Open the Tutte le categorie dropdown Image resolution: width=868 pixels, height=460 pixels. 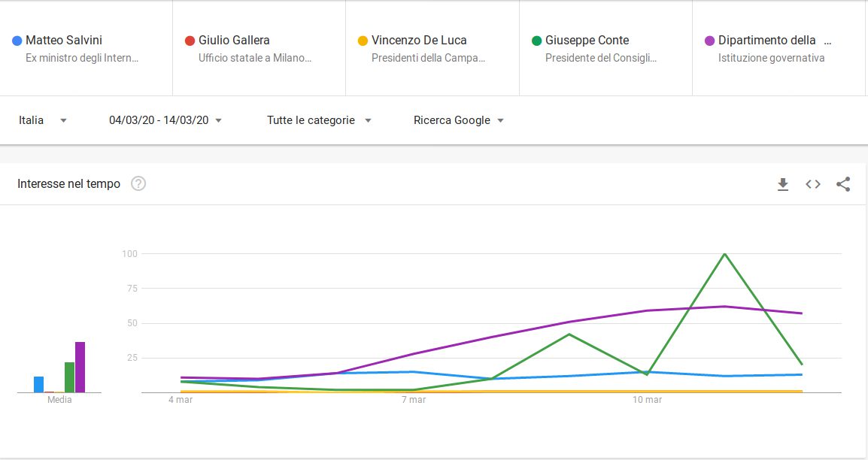tap(319, 120)
